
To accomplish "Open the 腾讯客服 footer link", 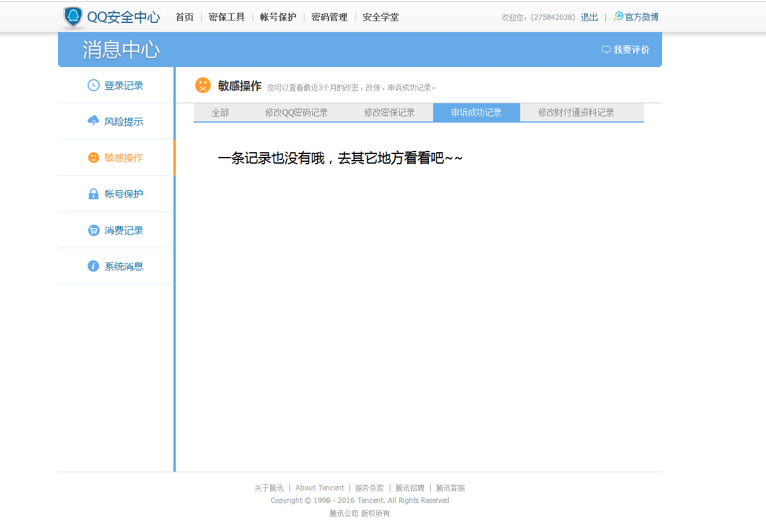I will (x=451, y=488).
